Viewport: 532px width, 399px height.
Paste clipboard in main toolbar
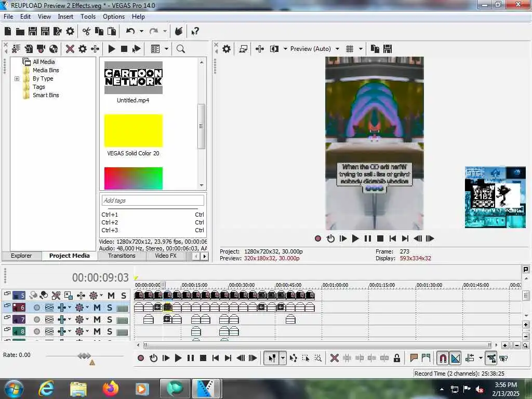pos(112,32)
